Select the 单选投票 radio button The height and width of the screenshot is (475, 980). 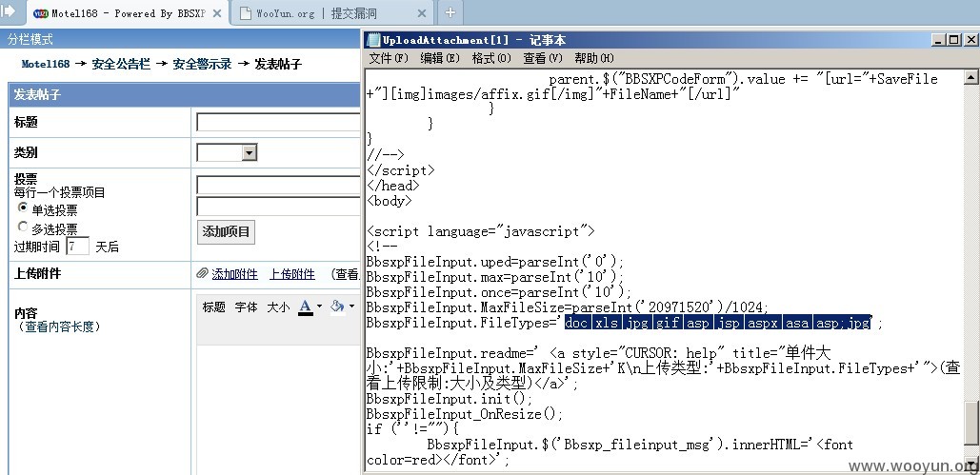(23, 208)
